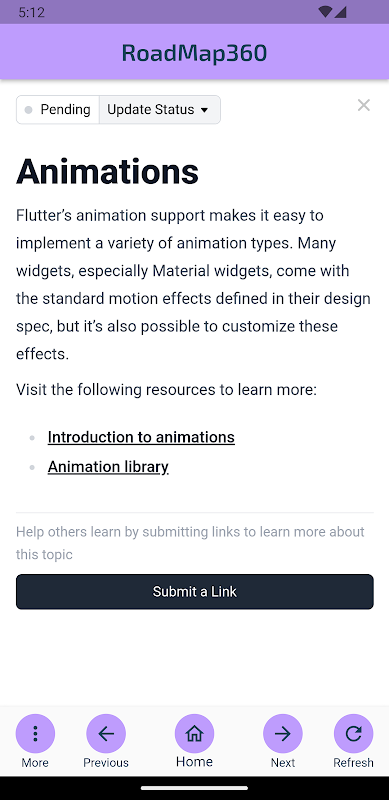Click the Update Status dropdown arrow
The width and height of the screenshot is (389, 800).
pyautogui.click(x=204, y=110)
